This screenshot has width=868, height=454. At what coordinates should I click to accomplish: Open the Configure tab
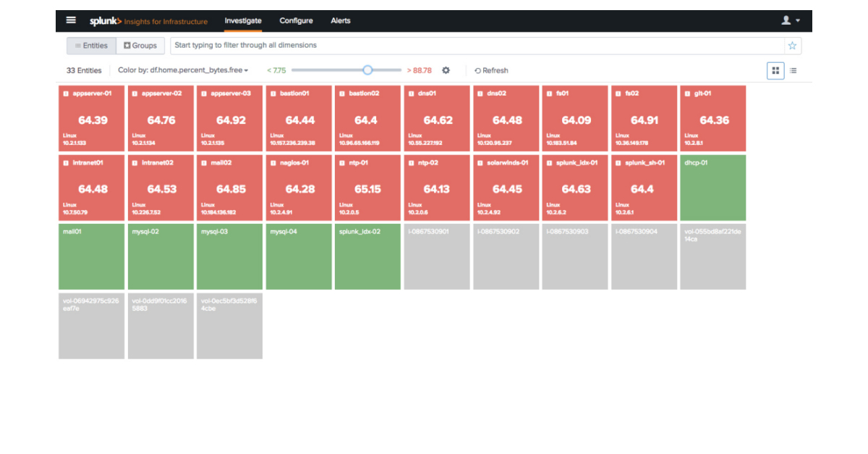tap(296, 20)
